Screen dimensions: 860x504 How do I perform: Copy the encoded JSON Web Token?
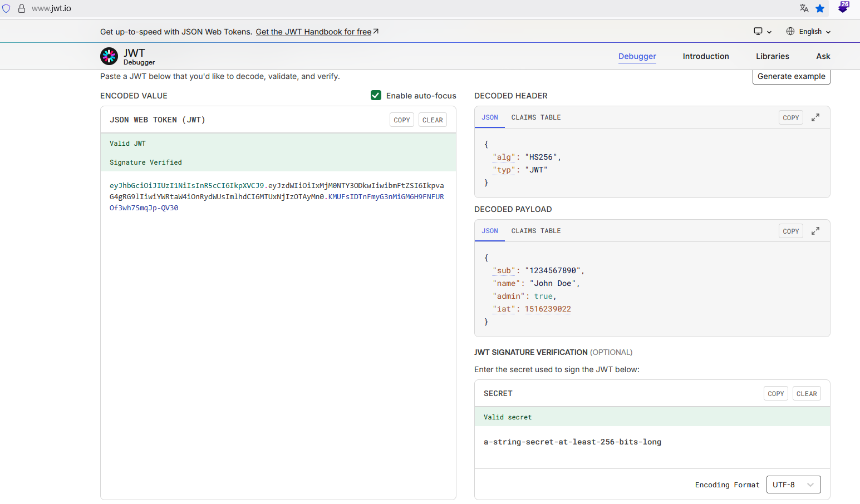click(x=402, y=120)
